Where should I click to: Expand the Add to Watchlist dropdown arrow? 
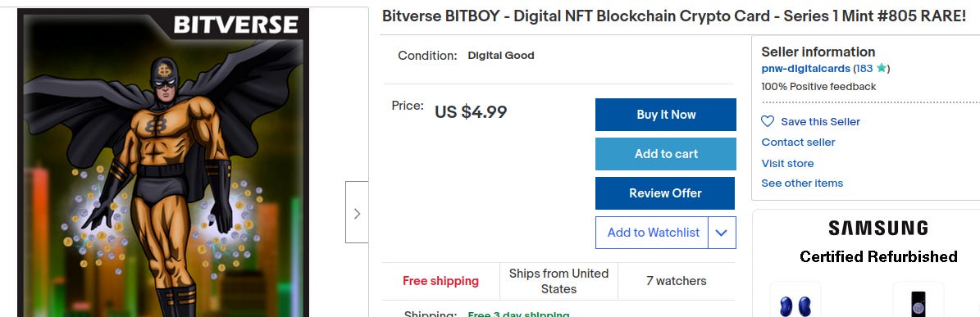(722, 233)
